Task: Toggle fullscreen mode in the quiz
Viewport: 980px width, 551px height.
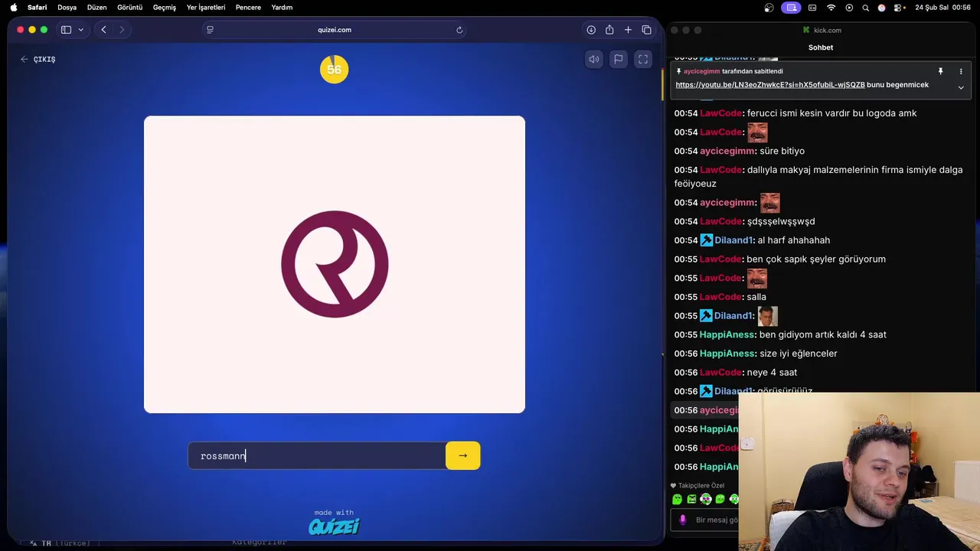Action: tap(643, 59)
